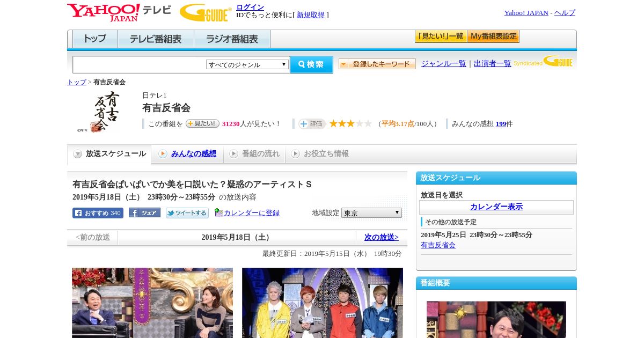Open the 地域設定 東京 region dropdown
The height and width of the screenshot is (338, 644).
(371, 213)
